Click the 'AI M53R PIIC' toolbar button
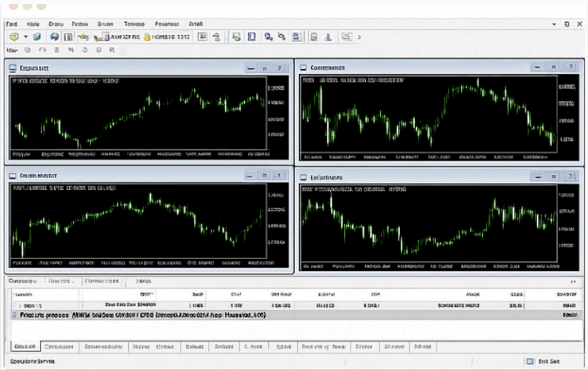The image size is (588, 370). click(117, 37)
